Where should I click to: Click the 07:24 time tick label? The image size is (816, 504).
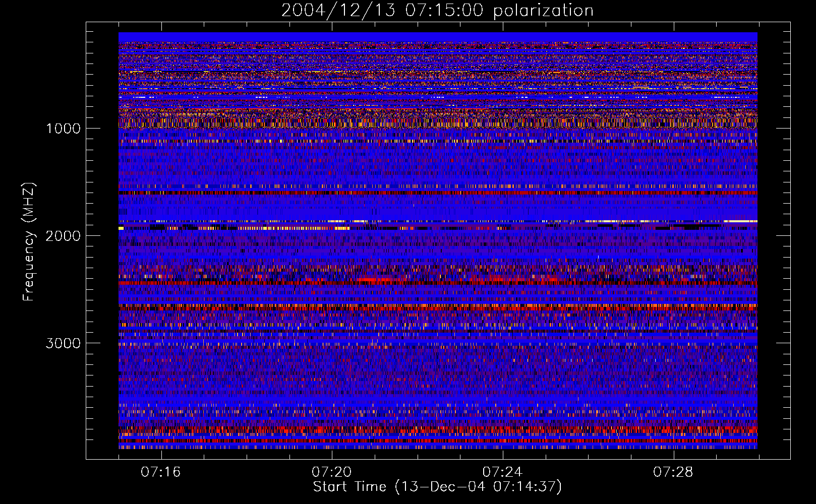click(502, 472)
